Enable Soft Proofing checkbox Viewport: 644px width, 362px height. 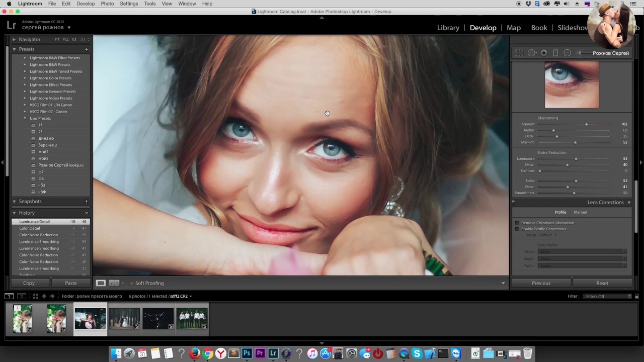[x=131, y=283]
